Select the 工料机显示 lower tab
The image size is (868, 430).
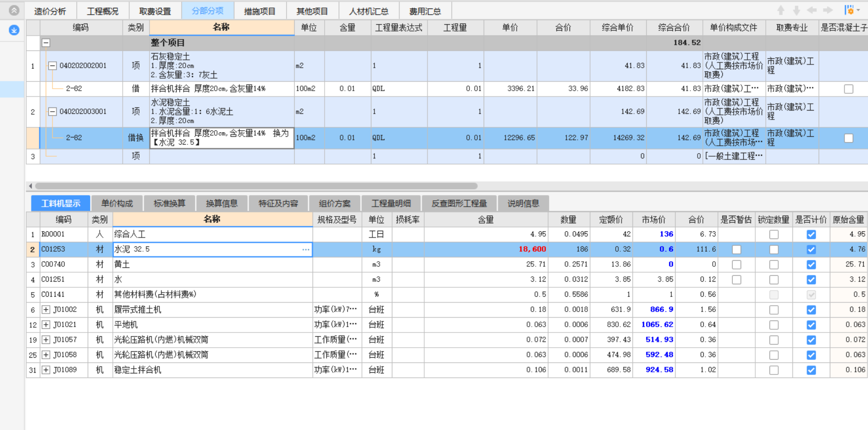[61, 203]
